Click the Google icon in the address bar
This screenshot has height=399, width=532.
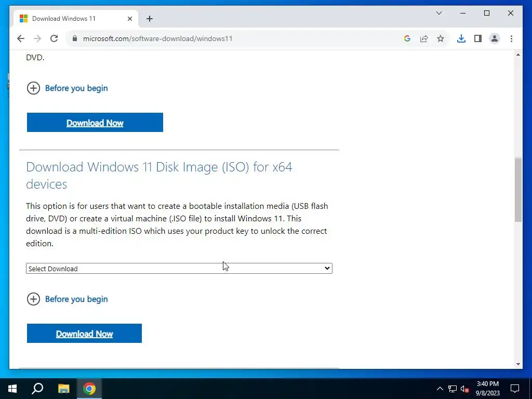(407, 38)
